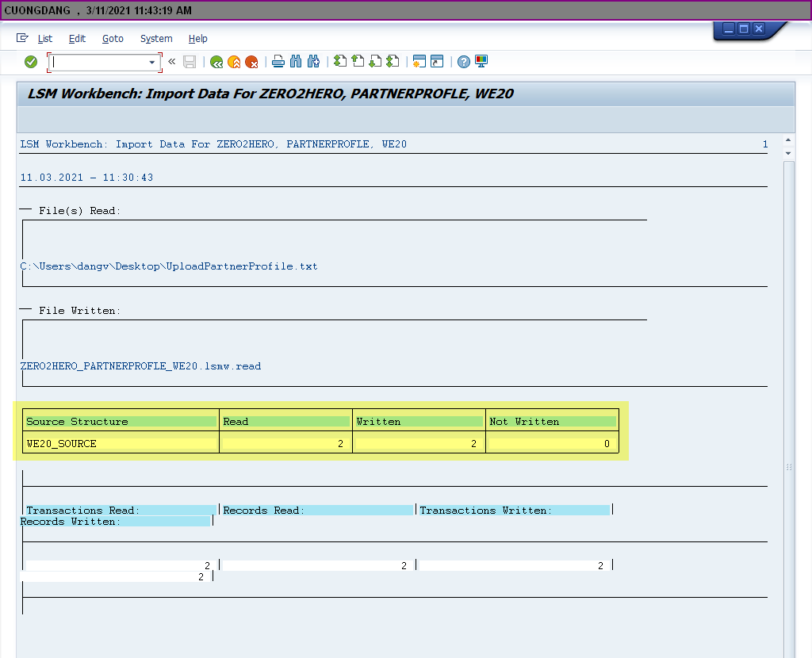
Task: Go to the first page icon
Action: [340, 62]
